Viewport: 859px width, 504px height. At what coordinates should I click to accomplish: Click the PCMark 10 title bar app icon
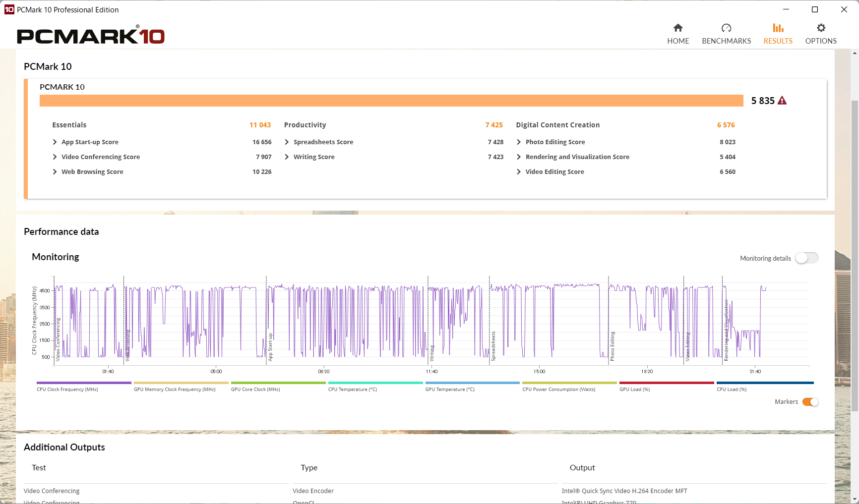pos(9,9)
